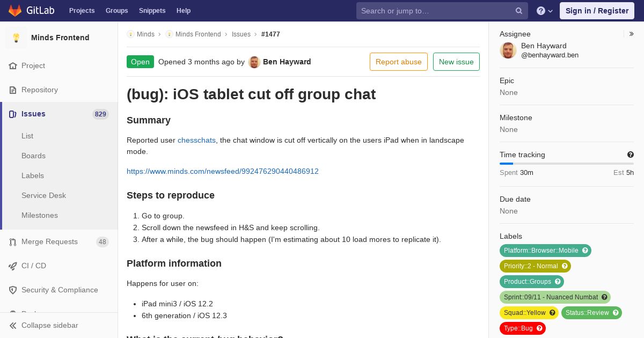This screenshot has height=338, width=644.
Task: Open Security & Compliance shield icon
Action: coord(13,290)
